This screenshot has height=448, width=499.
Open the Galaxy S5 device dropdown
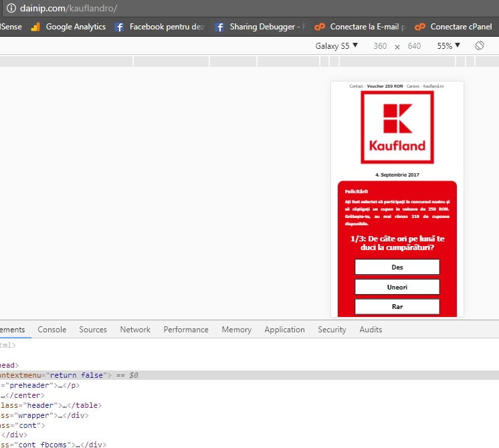pyautogui.click(x=336, y=46)
